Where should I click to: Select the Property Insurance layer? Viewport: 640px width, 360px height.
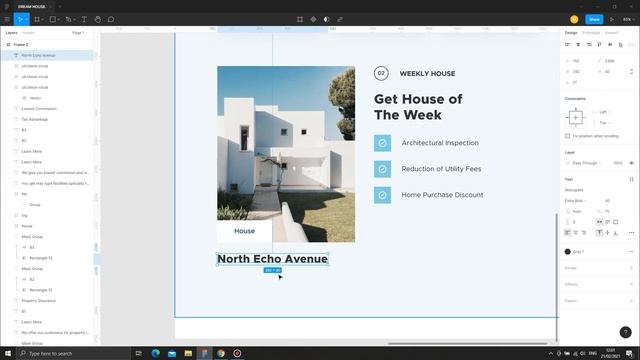click(48, 301)
